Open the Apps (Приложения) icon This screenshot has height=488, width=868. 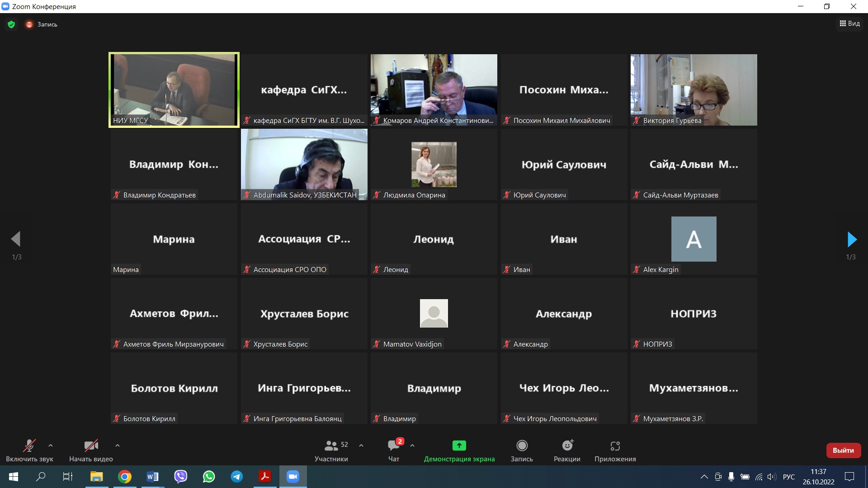point(615,446)
